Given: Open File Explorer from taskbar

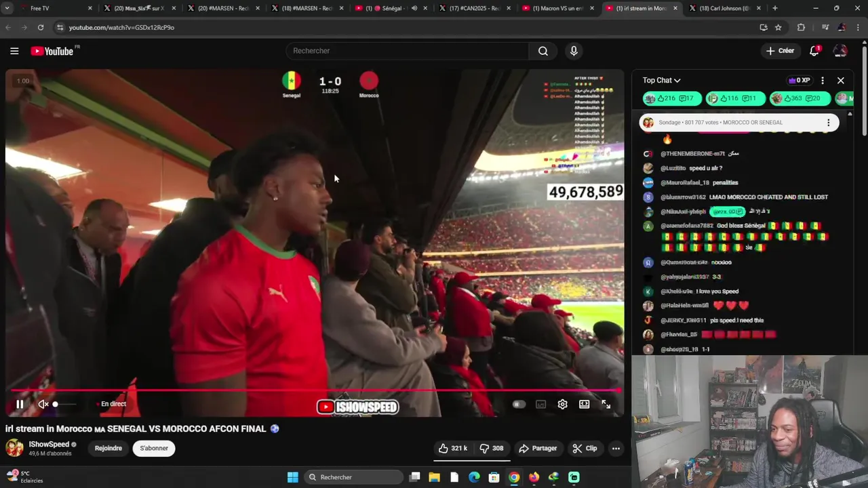Looking at the screenshot, I should coord(434,477).
